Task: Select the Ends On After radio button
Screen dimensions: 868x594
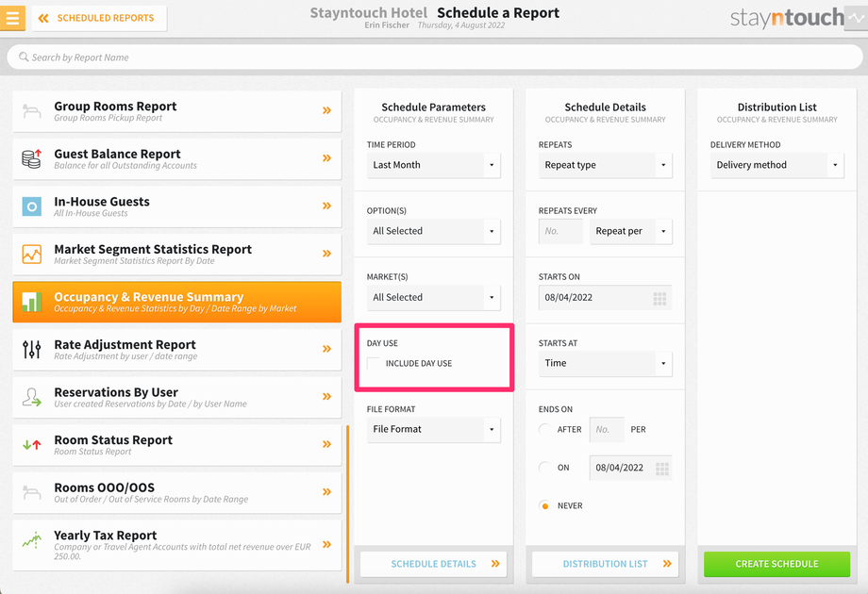Action: [x=544, y=429]
